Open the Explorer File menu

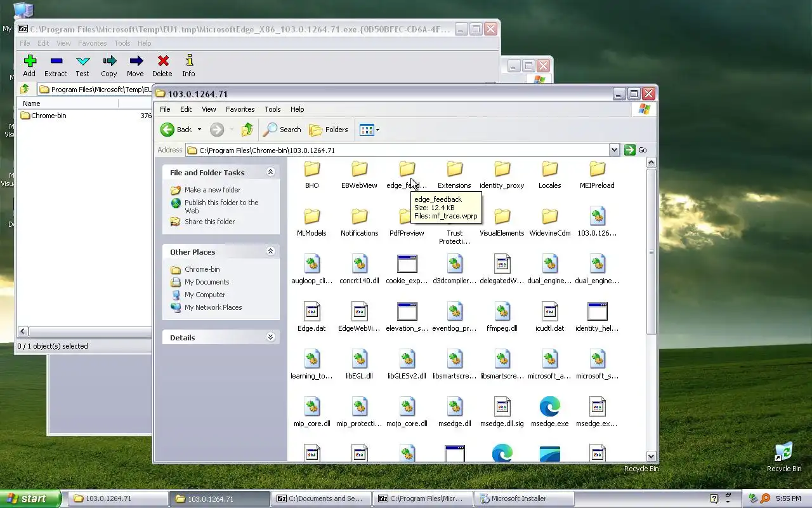click(165, 109)
